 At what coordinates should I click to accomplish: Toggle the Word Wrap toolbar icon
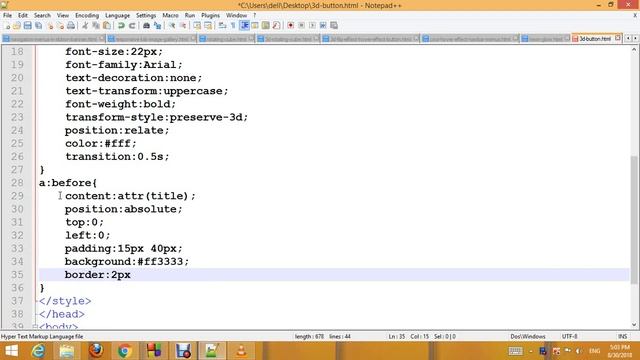point(222,25)
